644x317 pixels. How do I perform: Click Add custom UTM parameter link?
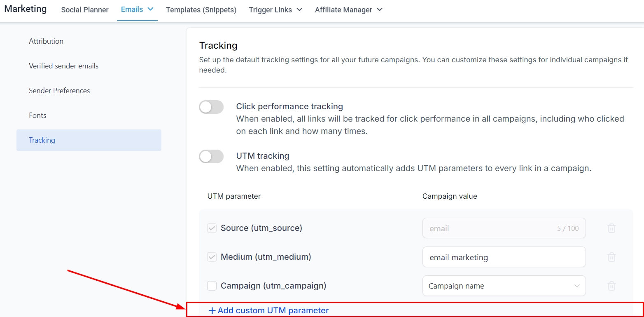click(273, 311)
